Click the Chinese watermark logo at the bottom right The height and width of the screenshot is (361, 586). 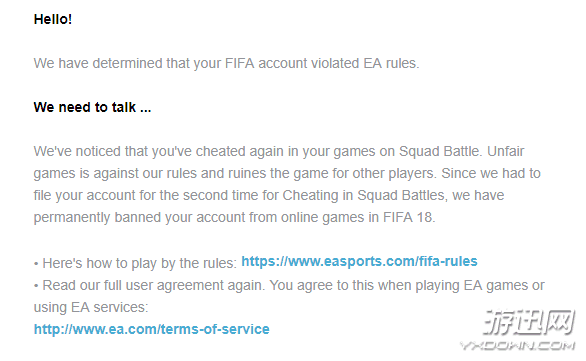pyautogui.click(x=528, y=322)
